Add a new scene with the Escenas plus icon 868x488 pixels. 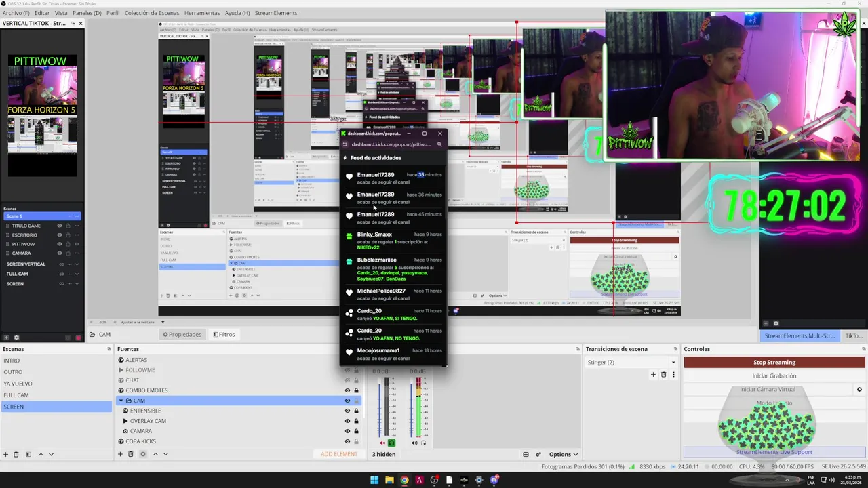[6, 454]
